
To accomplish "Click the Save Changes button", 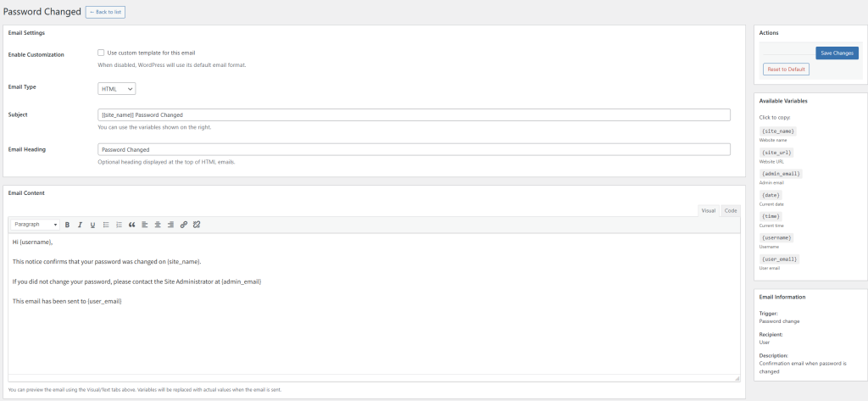I will coord(837,53).
